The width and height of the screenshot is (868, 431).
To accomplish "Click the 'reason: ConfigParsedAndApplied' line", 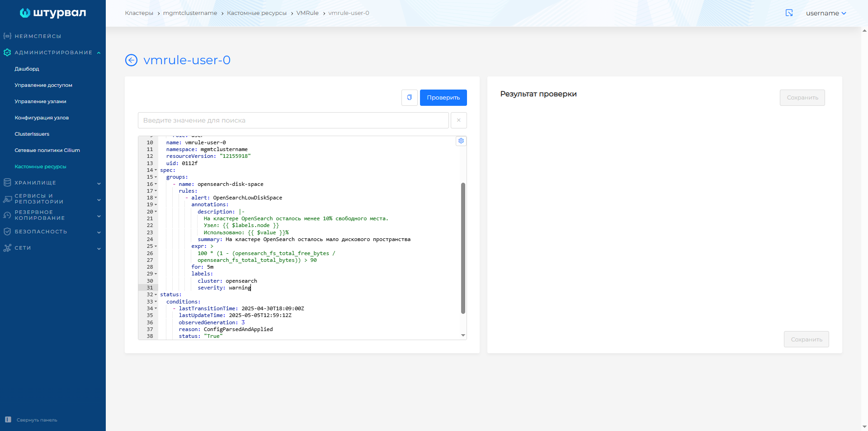I will tap(226, 329).
